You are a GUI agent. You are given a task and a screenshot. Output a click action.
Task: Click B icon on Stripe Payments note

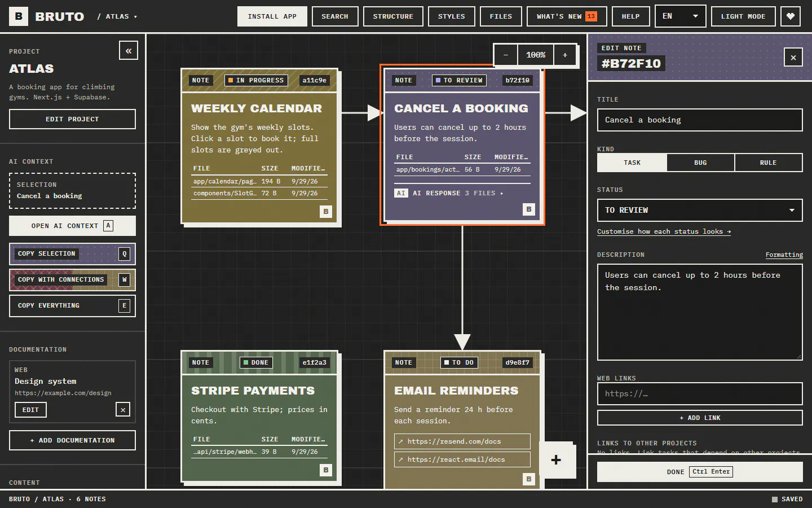[x=326, y=470]
